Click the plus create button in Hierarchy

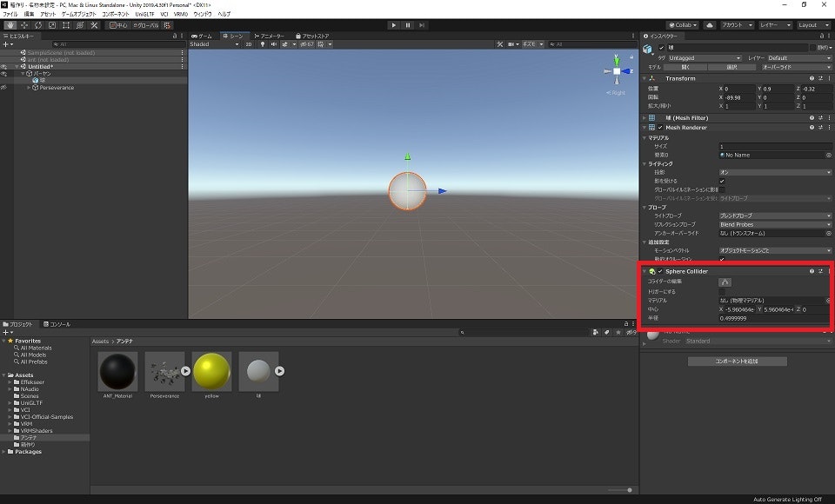tap(6, 44)
